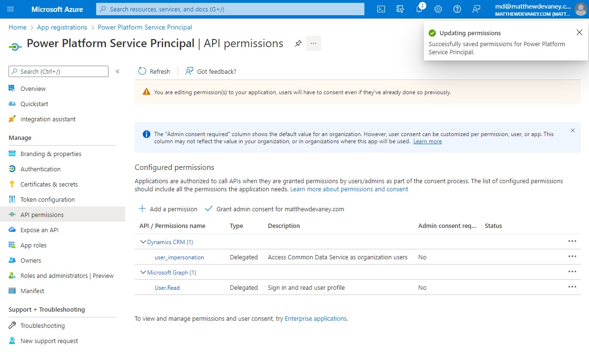Dismiss the Updating permissions notification
The width and height of the screenshot is (589, 364).
pyautogui.click(x=579, y=32)
